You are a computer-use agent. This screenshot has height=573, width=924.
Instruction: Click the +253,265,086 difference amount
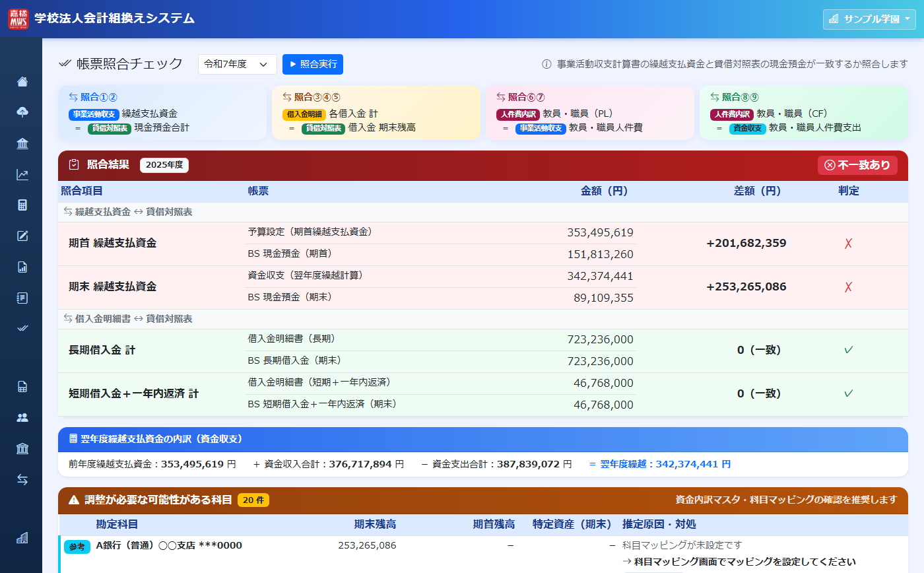[x=746, y=287]
